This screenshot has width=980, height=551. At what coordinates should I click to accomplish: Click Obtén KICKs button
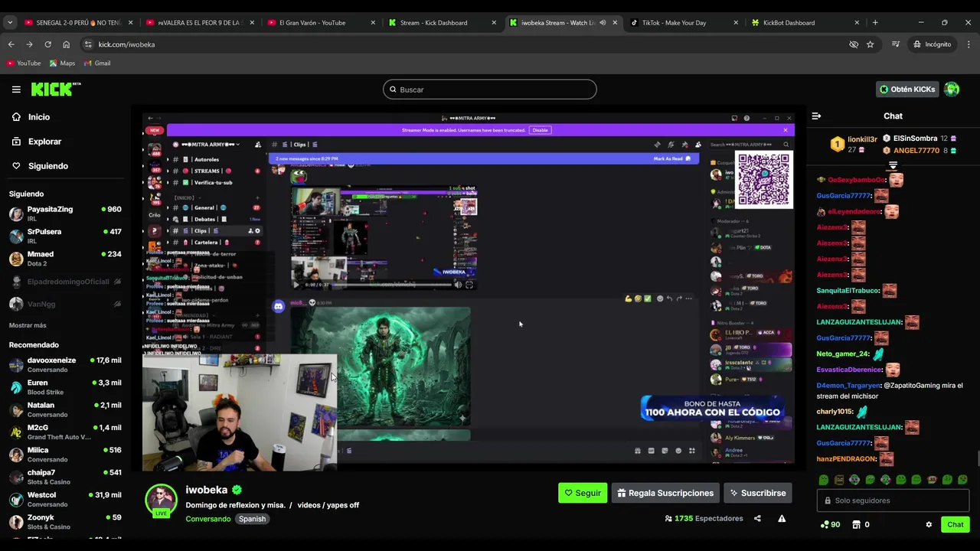pyautogui.click(x=907, y=90)
